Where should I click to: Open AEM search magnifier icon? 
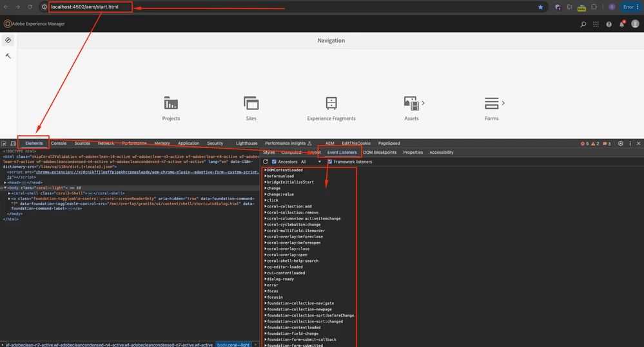pos(583,24)
